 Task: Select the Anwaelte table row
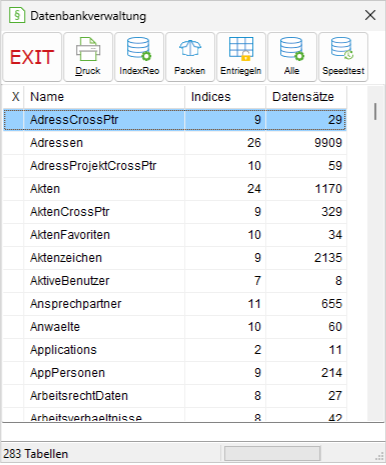pyautogui.click(x=175, y=327)
